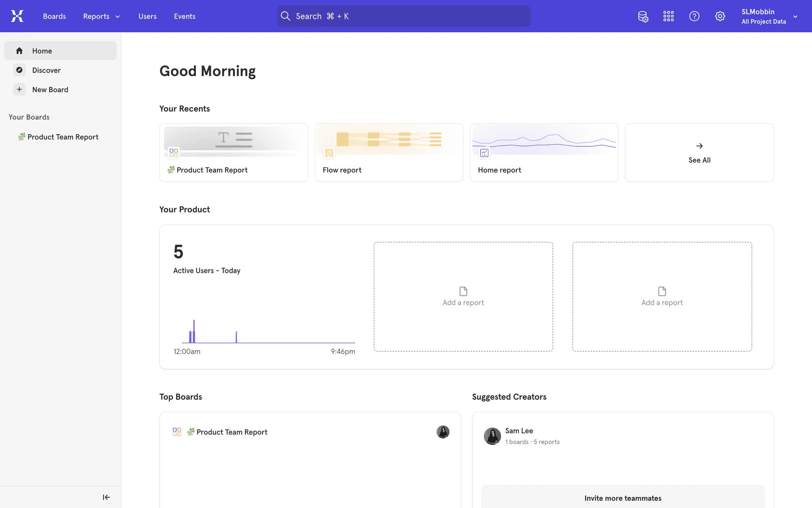
Task: Expand the SLMobbin project switcher chevron
Action: click(795, 17)
